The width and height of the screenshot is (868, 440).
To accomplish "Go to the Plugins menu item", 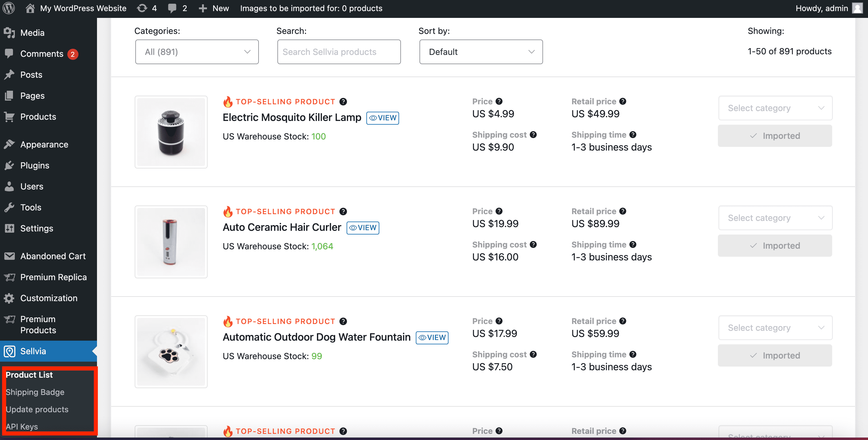I will [x=35, y=165].
